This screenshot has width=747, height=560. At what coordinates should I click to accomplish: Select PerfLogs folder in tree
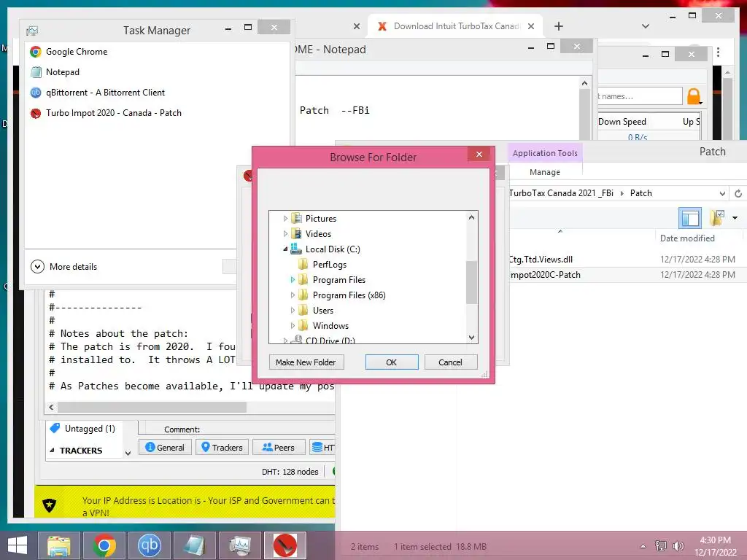pyautogui.click(x=329, y=264)
